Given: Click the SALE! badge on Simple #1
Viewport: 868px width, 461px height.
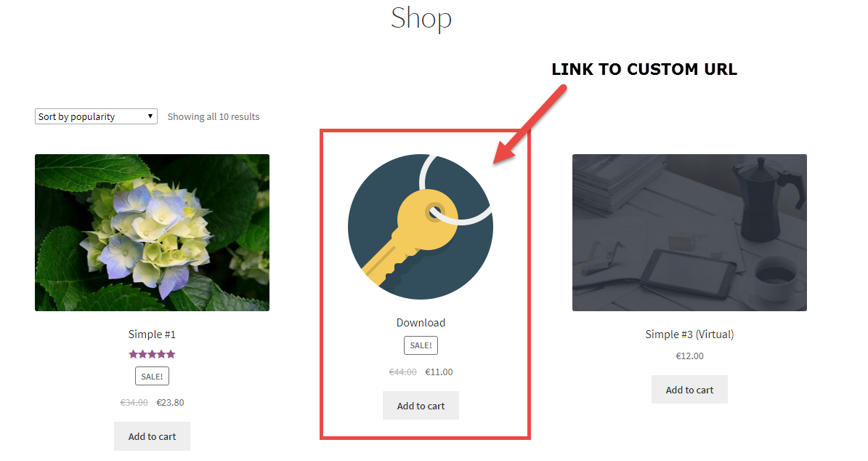Looking at the screenshot, I should 153,376.
